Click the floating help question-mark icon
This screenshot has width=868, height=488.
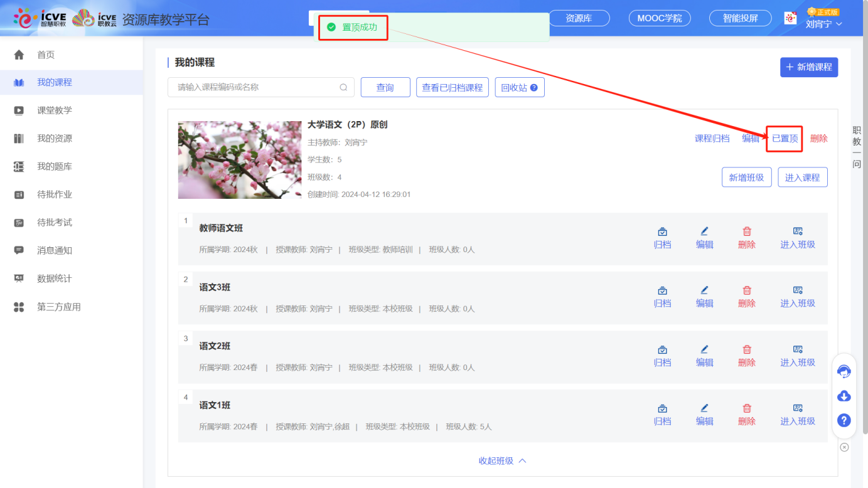point(844,420)
